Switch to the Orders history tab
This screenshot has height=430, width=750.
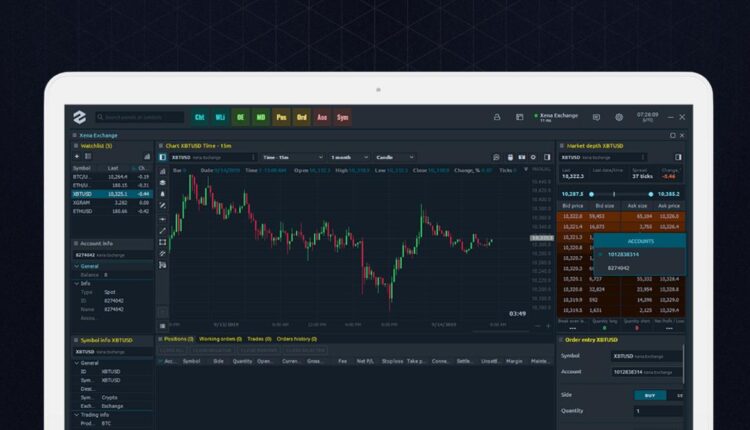[298, 339]
